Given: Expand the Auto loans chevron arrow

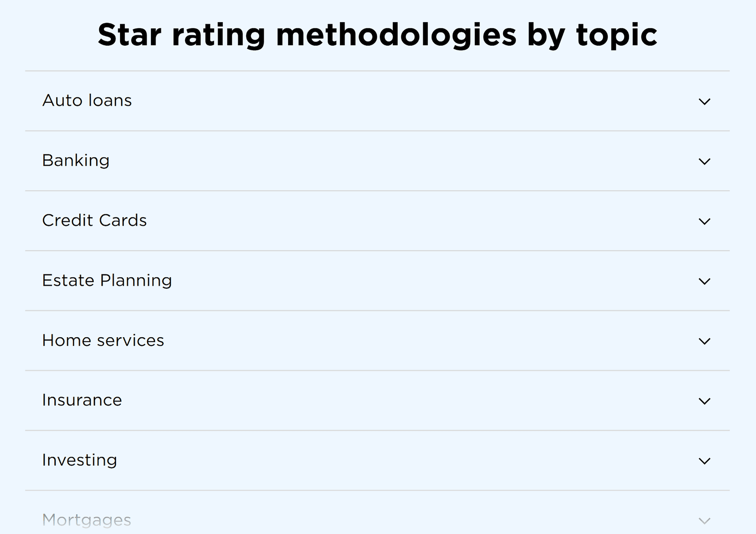Looking at the screenshot, I should click(704, 102).
